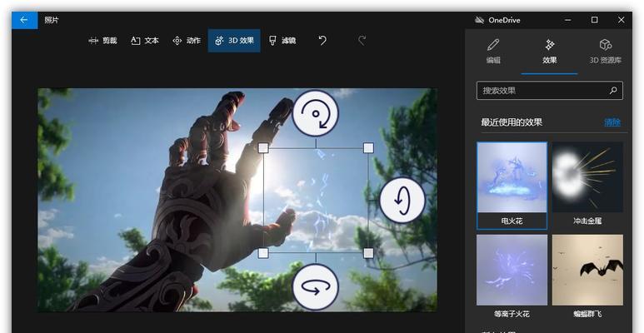The image size is (644, 333).
Task: Open the 文本 text tool
Action: 145,41
